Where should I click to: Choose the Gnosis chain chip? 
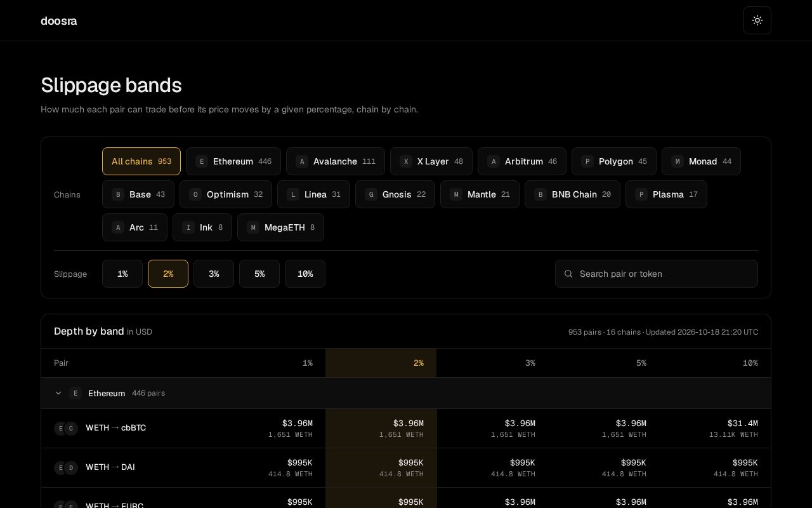point(395,194)
